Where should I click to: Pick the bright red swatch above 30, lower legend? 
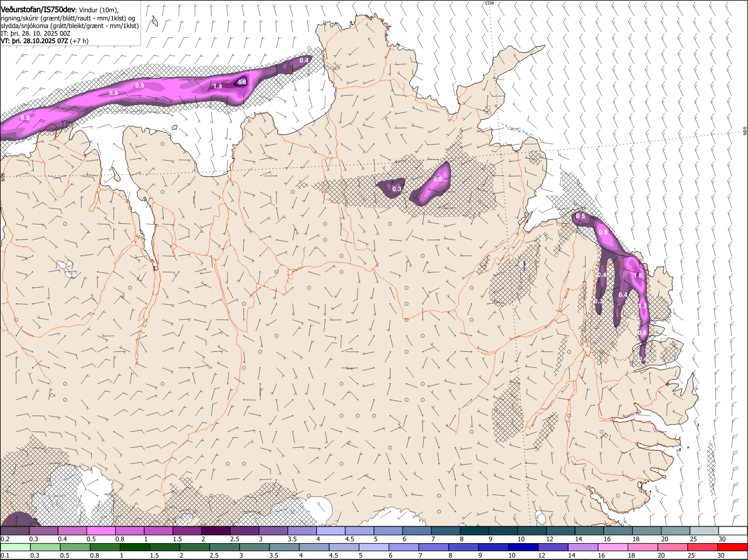pos(733,547)
